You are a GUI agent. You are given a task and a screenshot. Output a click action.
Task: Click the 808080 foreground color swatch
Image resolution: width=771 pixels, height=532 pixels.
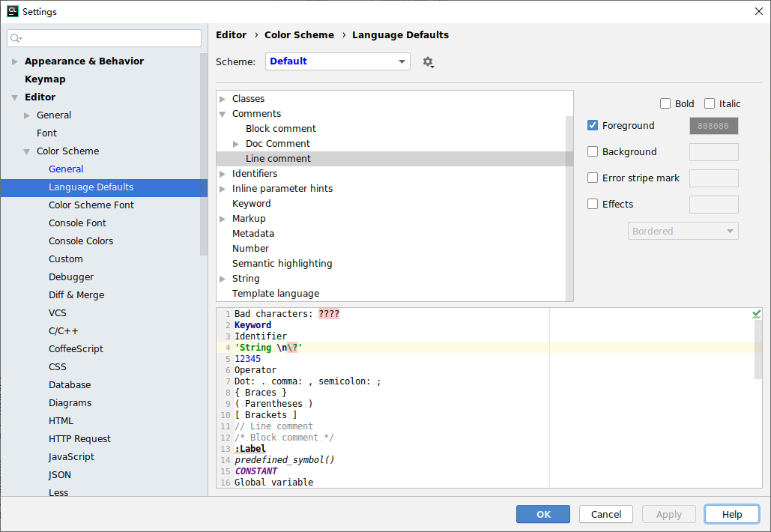coord(713,125)
